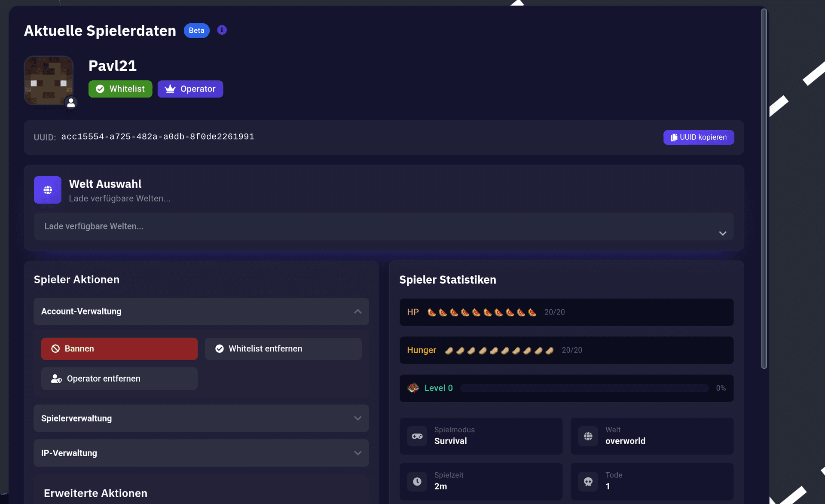Expand the IP-Verwaltung section
The width and height of the screenshot is (825, 504).
[201, 453]
